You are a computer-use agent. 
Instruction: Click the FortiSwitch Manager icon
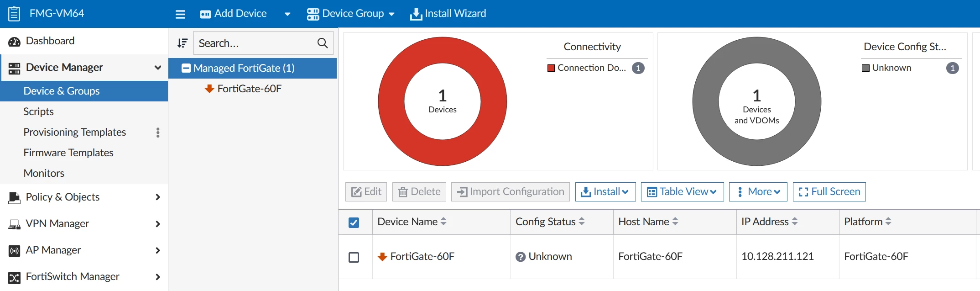(14, 277)
